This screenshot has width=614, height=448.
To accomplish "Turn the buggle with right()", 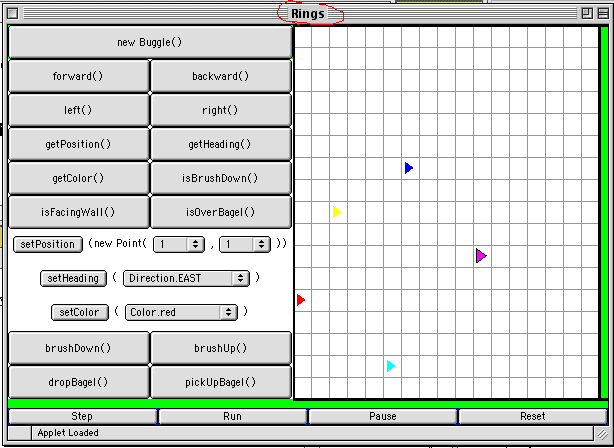I will [x=220, y=110].
